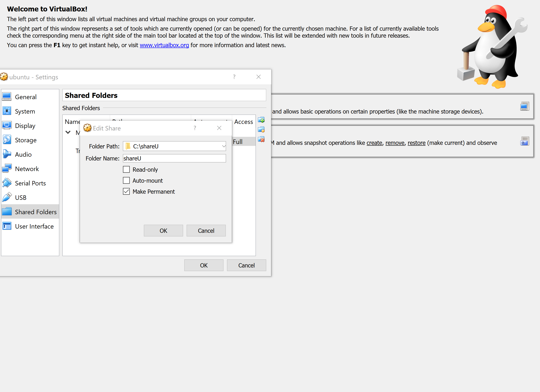
Task: Enable Auto-mount for the share
Action: (126, 180)
